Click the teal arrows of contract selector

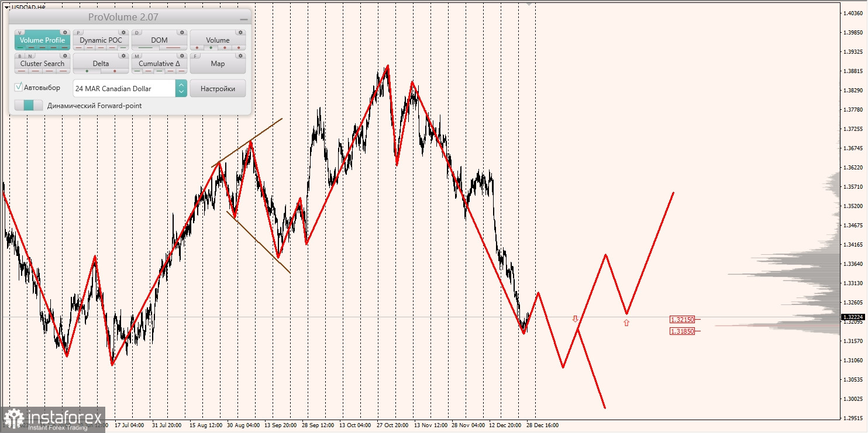(x=181, y=88)
